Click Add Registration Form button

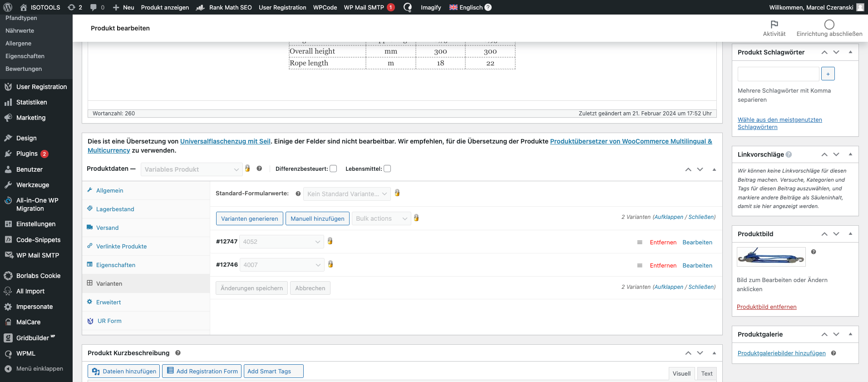(202, 371)
